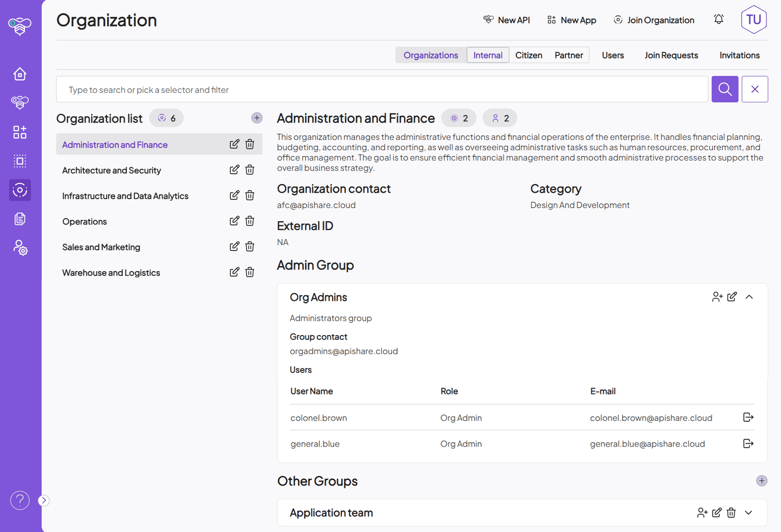Select the Organization target icon in sidebar
Viewport: 781px width, 532px height.
(x=19, y=190)
